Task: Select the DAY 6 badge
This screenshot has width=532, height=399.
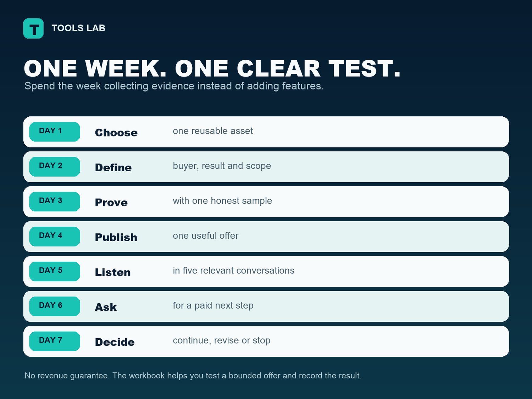Action: click(x=55, y=306)
